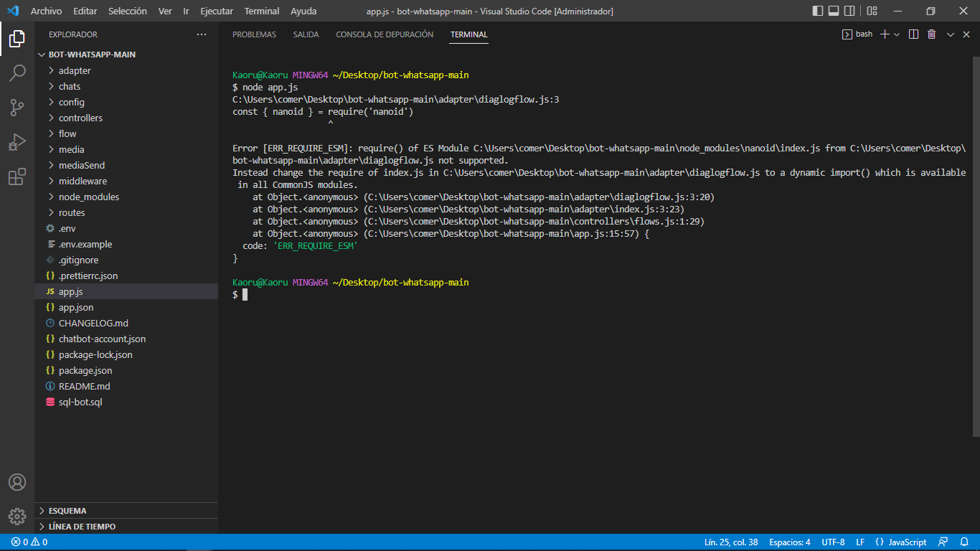The height and width of the screenshot is (551, 980).
Task: Change UTF-8 encoding in status bar
Action: pyautogui.click(x=833, y=542)
